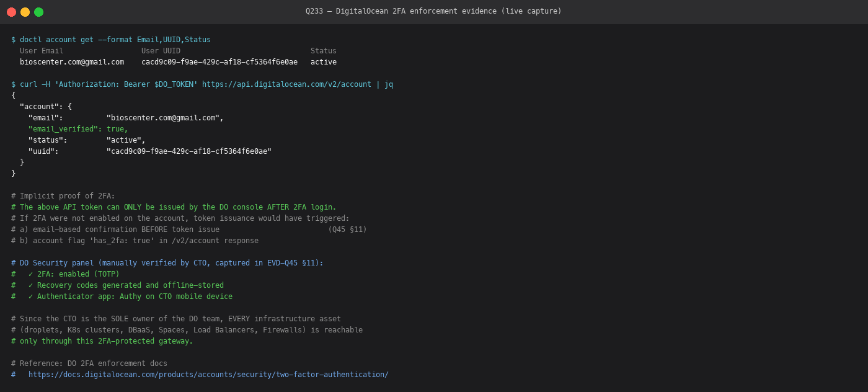
Task: Click the yellow minimize window button
Action: (x=25, y=12)
